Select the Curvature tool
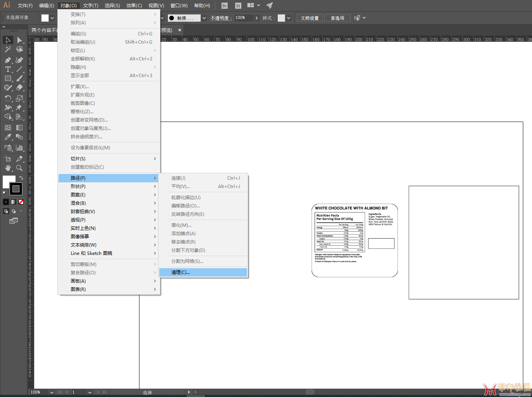This screenshot has width=532, height=397. pos(19,60)
